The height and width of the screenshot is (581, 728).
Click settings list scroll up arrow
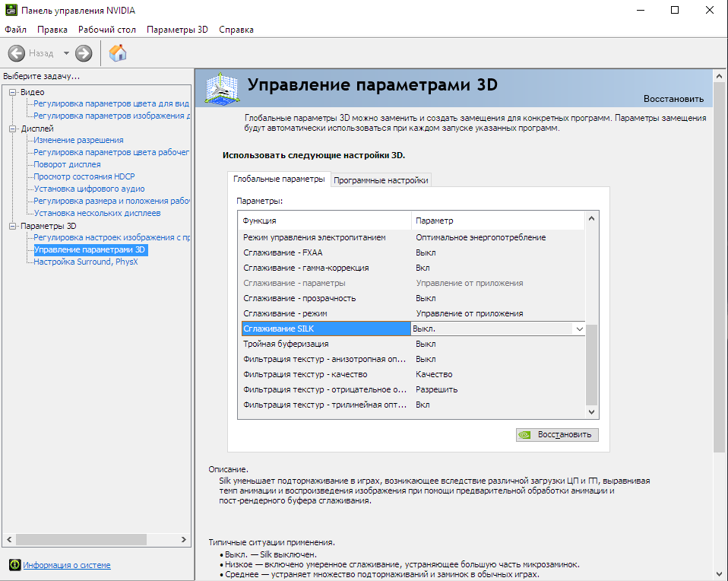591,218
